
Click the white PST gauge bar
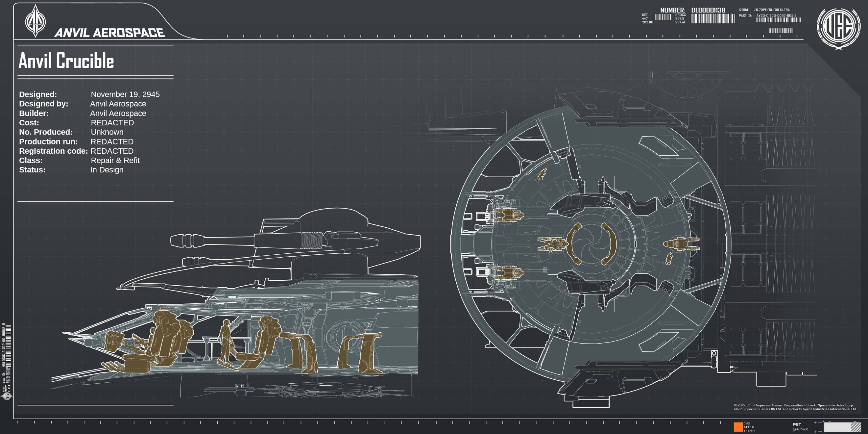click(837, 427)
